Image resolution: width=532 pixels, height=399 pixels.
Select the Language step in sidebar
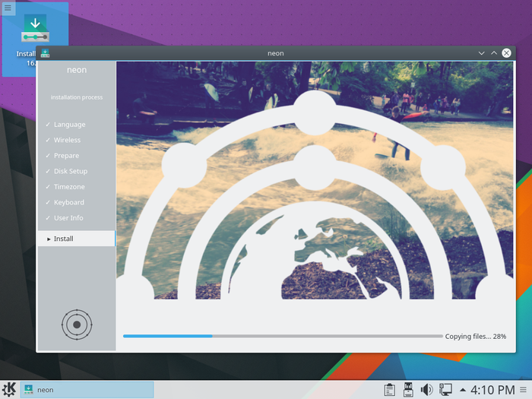tap(70, 125)
